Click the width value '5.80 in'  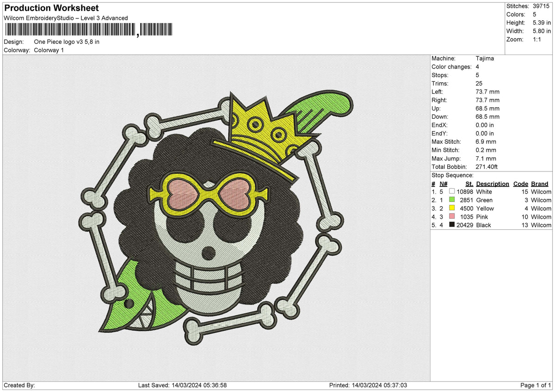pos(541,31)
